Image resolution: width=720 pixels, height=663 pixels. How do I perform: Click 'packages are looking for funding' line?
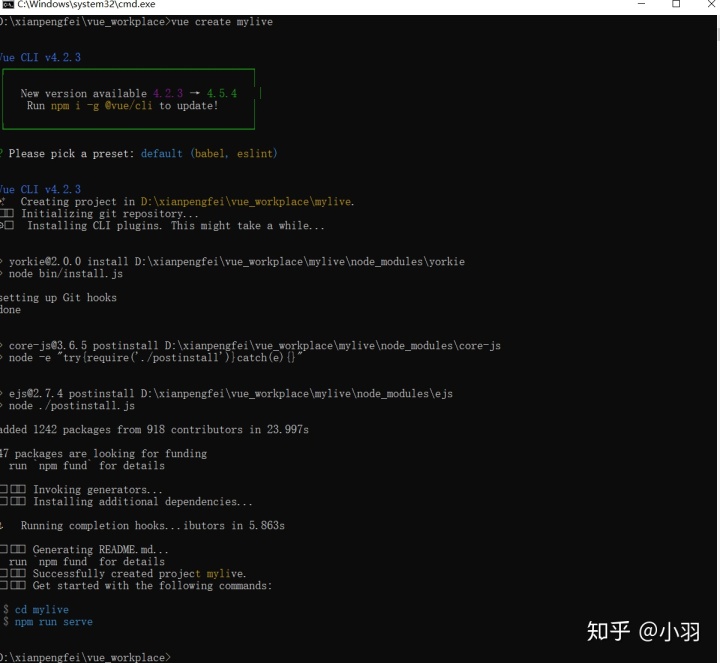pyautogui.click(x=103, y=454)
